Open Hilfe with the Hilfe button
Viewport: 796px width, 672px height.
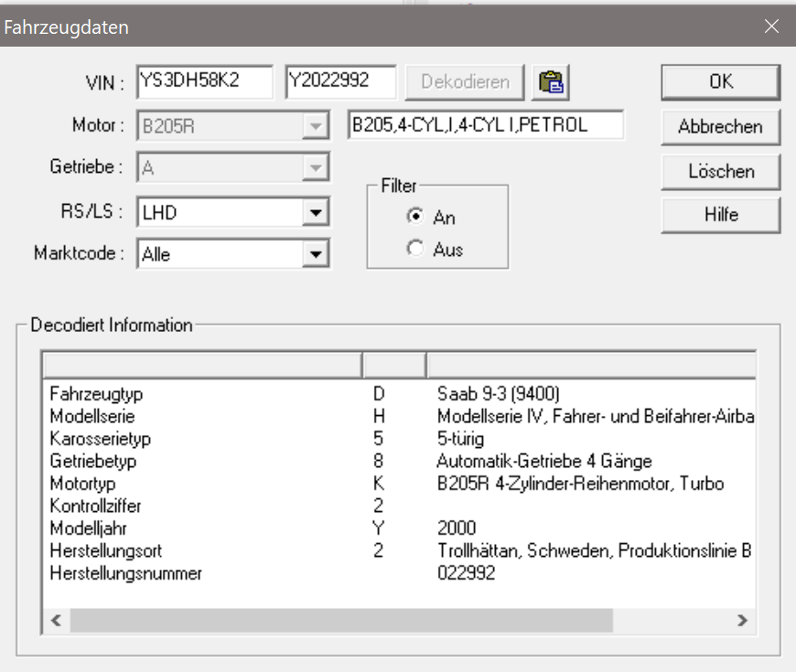pyautogui.click(x=720, y=215)
